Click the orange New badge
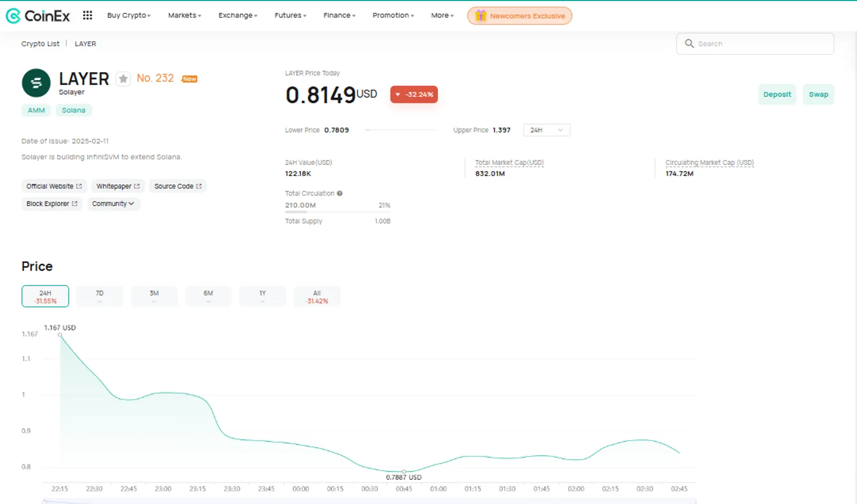 click(190, 79)
